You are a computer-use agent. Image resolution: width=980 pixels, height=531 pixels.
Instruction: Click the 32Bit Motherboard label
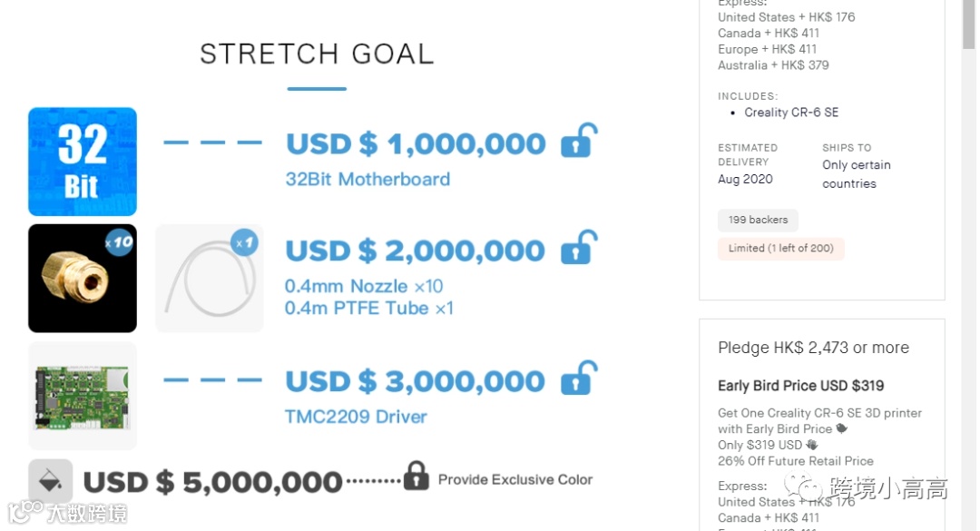367,179
